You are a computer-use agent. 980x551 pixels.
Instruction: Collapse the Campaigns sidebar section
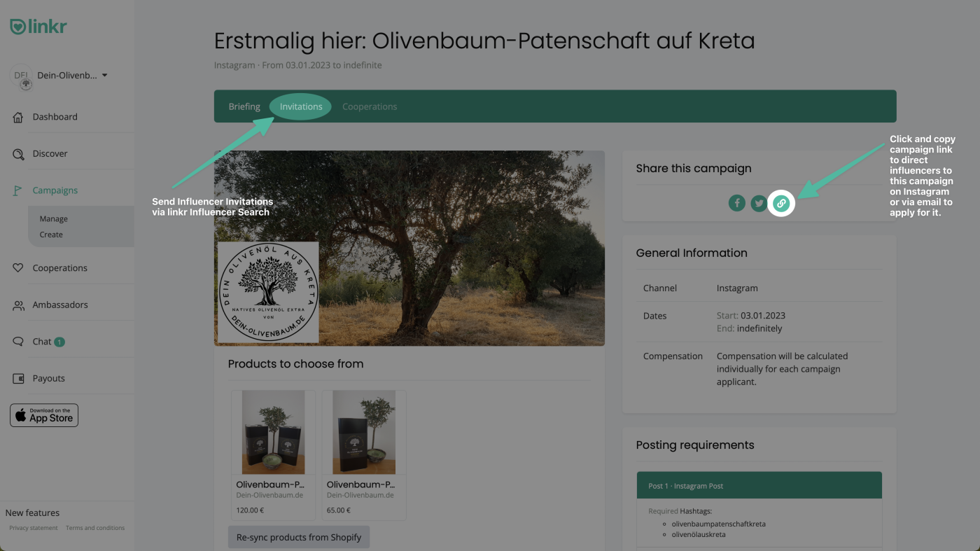click(x=55, y=190)
